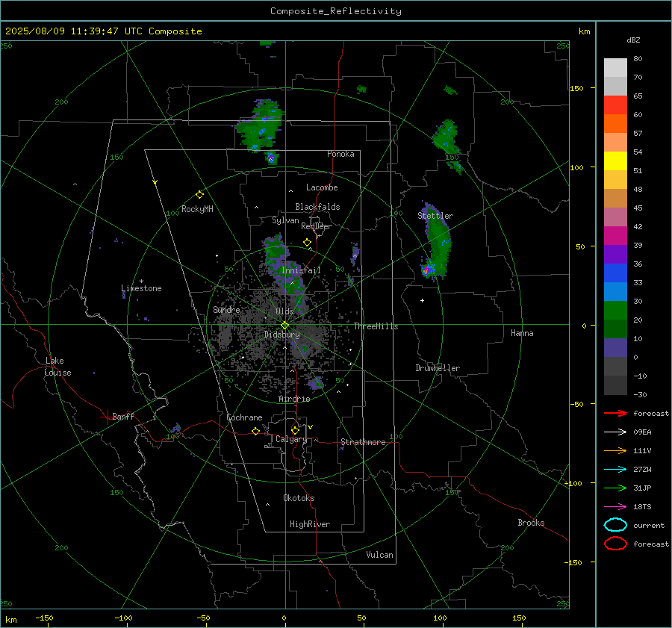Image resolution: width=672 pixels, height=628 pixels.
Task: Click the yellow diamond marker below Cochrane
Action: pos(255,431)
